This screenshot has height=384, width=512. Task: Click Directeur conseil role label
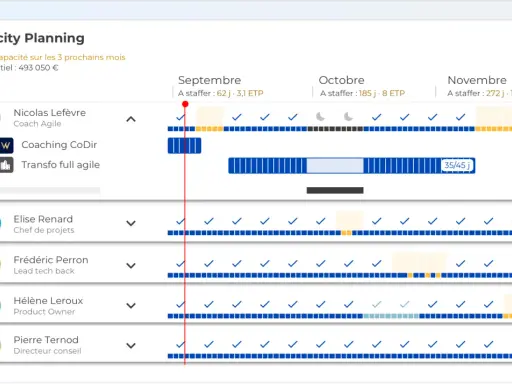click(x=47, y=351)
